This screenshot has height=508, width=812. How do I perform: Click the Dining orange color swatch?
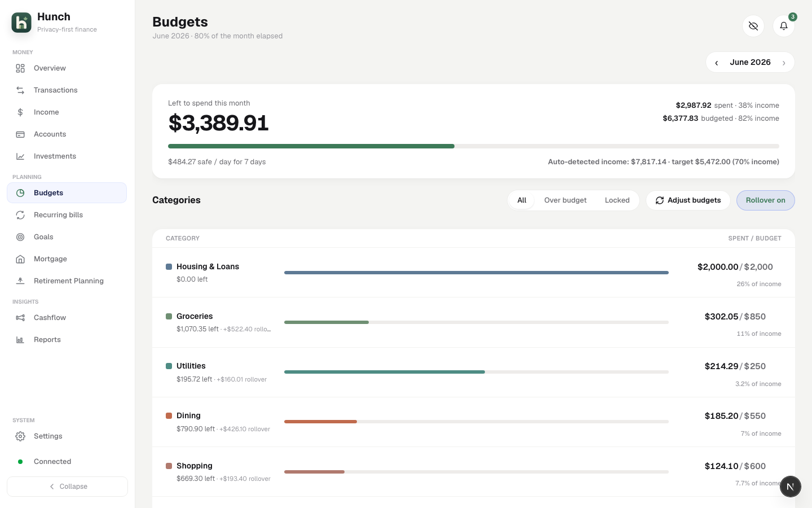[169, 416]
